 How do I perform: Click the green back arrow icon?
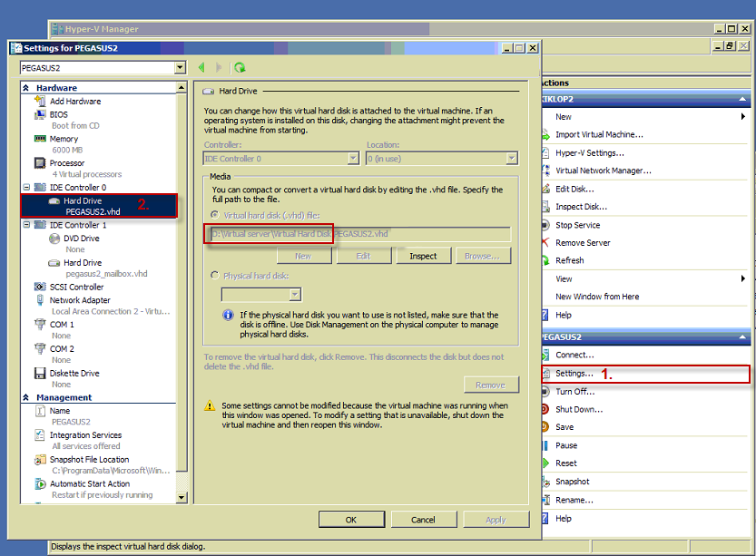click(201, 67)
